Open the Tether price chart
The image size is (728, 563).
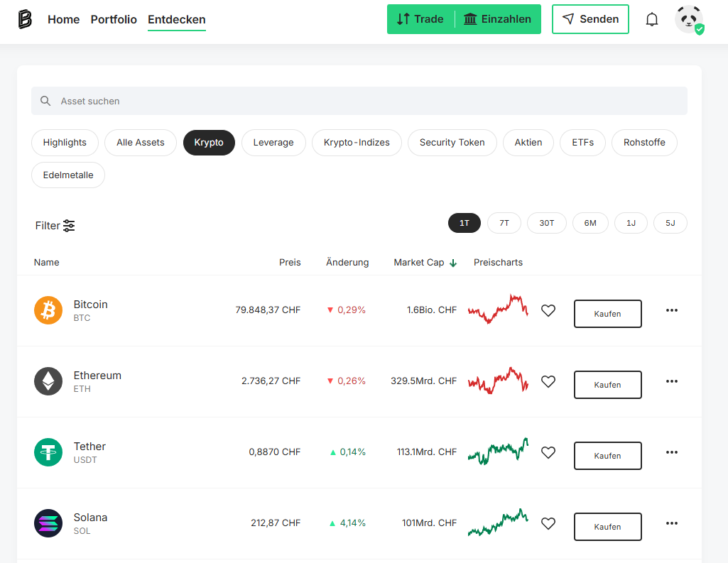498,451
